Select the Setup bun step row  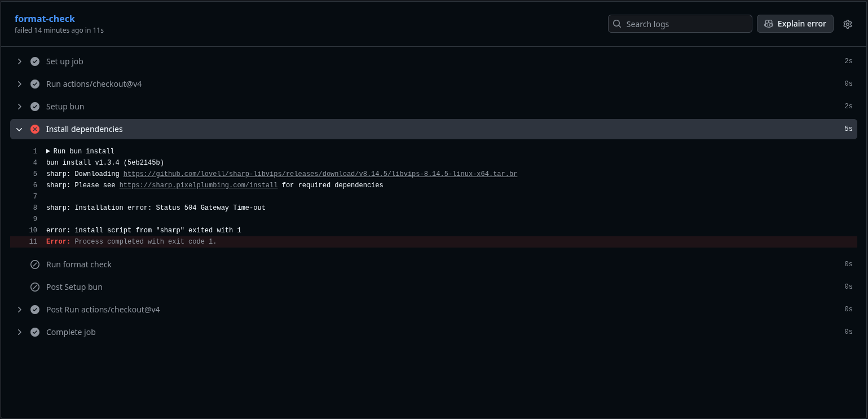(x=226, y=106)
